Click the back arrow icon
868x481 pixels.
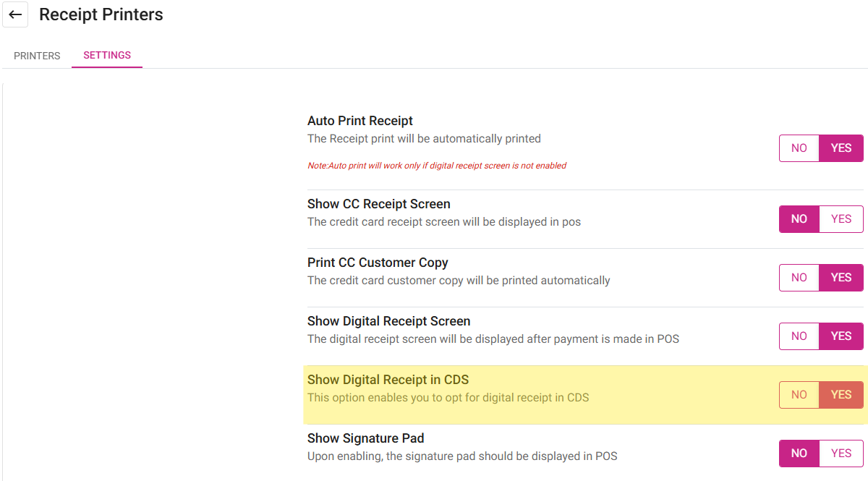(15, 14)
